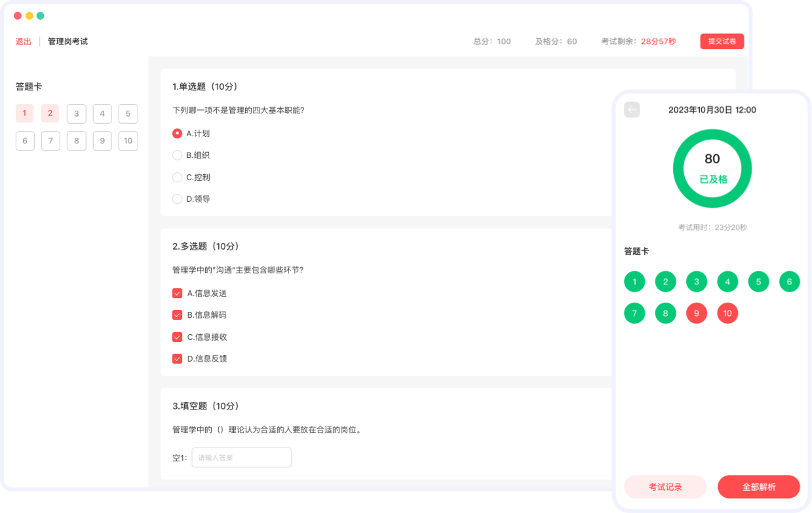Viewport: 812px width, 513px height.
Task: Uncheck option D.信息反馈 in the multi-choice question
Action: [x=177, y=358]
